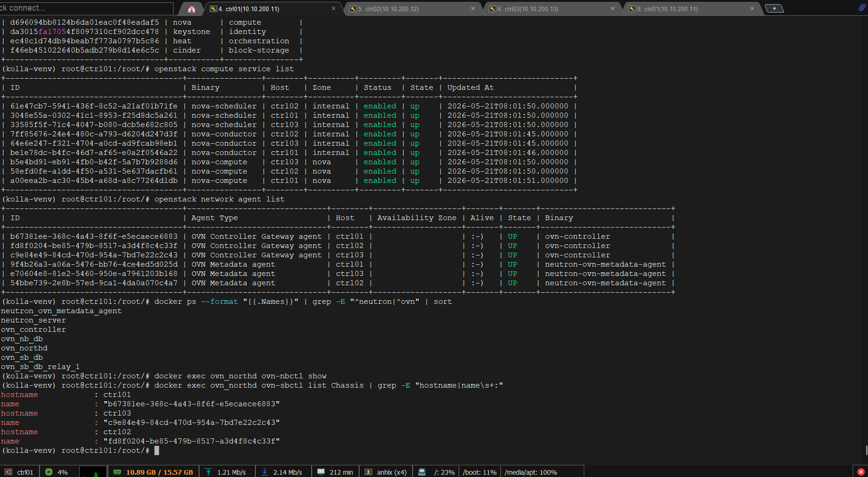Screen dimensions: 868x477
Task: Click 'ovn_sb_db_relay_1' container name
Action: tap(40, 367)
